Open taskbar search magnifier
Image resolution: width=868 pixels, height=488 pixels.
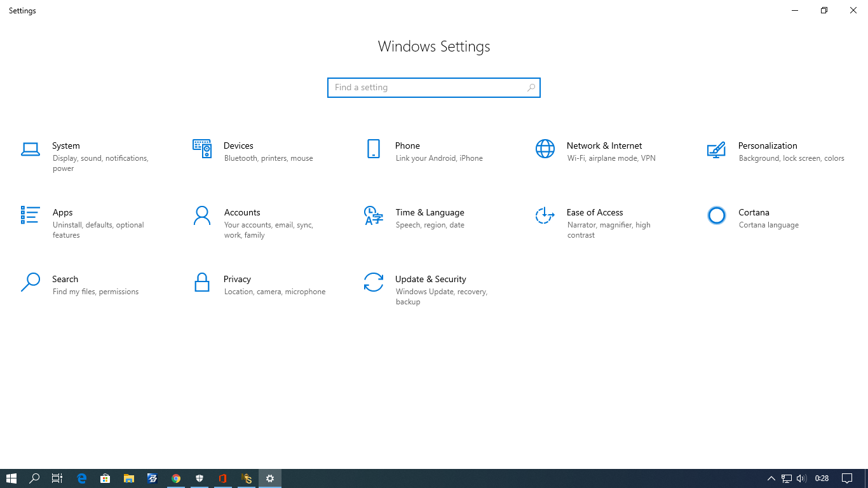click(x=34, y=478)
